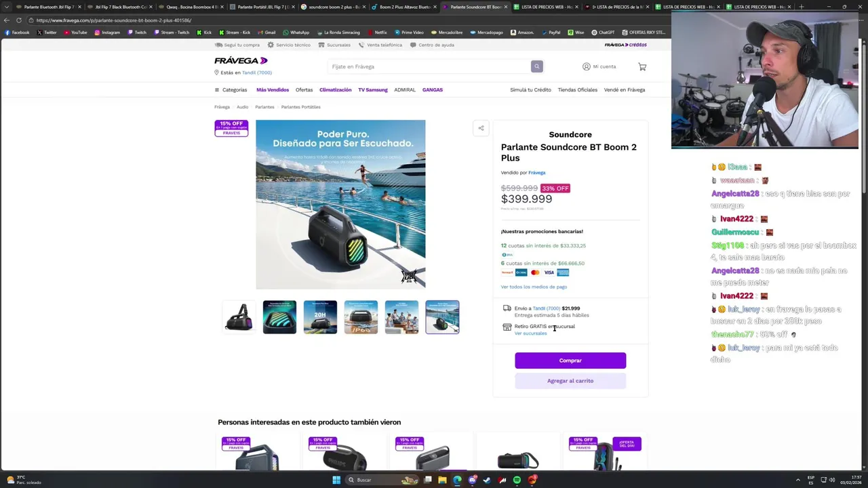Image resolution: width=868 pixels, height=488 pixels.
Task: Open Steam from the taskbar
Action: 487,480
